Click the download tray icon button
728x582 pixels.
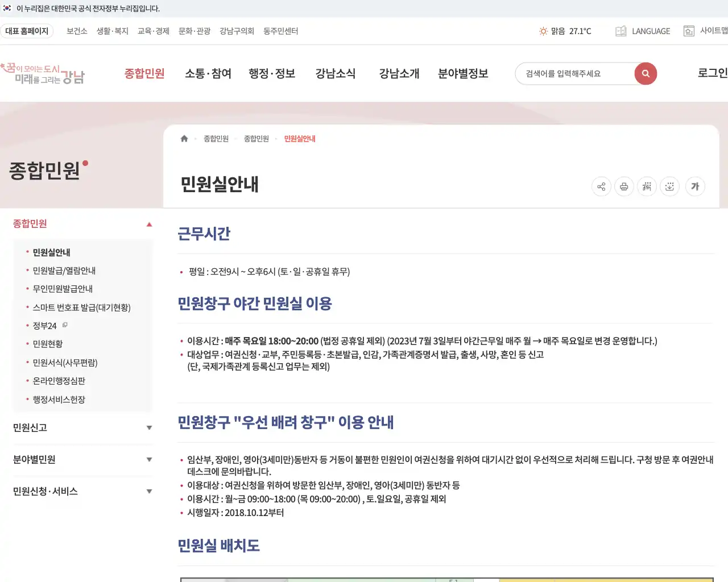point(669,186)
